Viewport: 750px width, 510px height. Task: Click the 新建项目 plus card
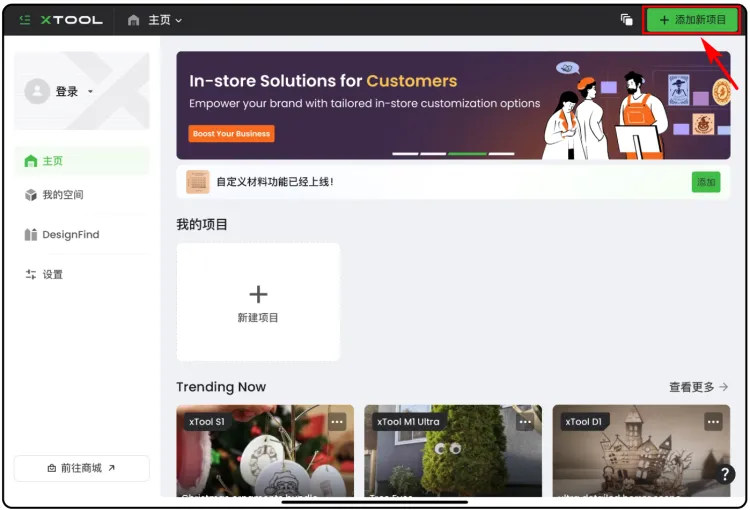(258, 302)
